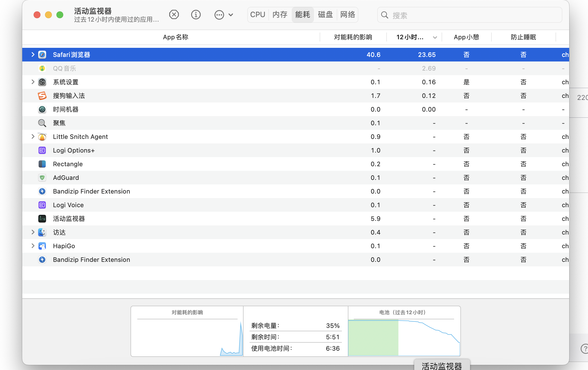This screenshot has width=588, height=370.
Task: Expand the 系统设置 disclosure arrow
Action: pyautogui.click(x=33, y=82)
